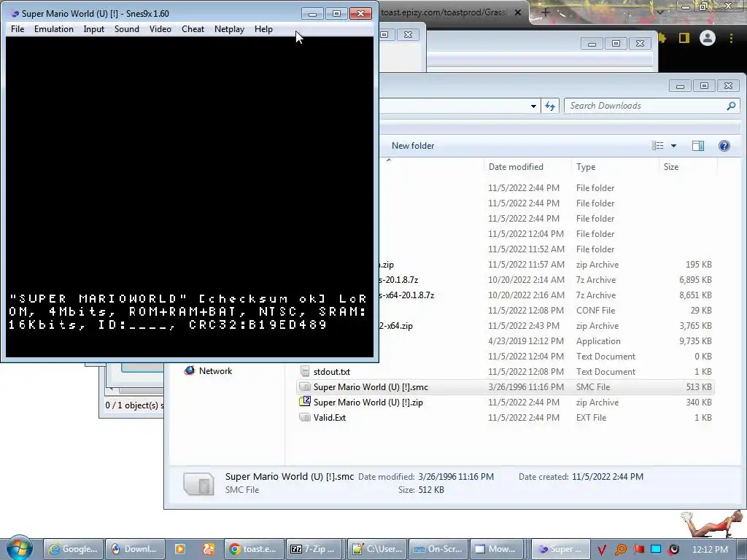This screenshot has height=560, width=747.
Task: Open the Netplay menu in Snes9x
Action: (x=229, y=29)
